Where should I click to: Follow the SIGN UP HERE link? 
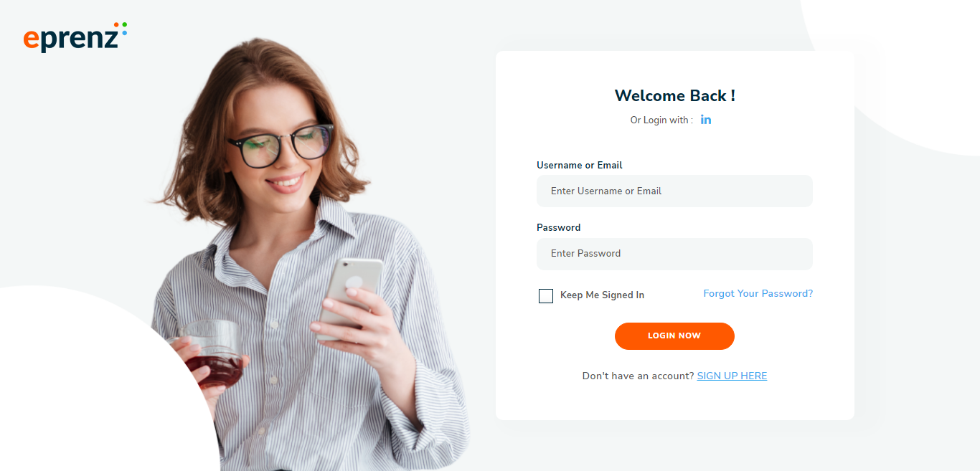pos(732,376)
